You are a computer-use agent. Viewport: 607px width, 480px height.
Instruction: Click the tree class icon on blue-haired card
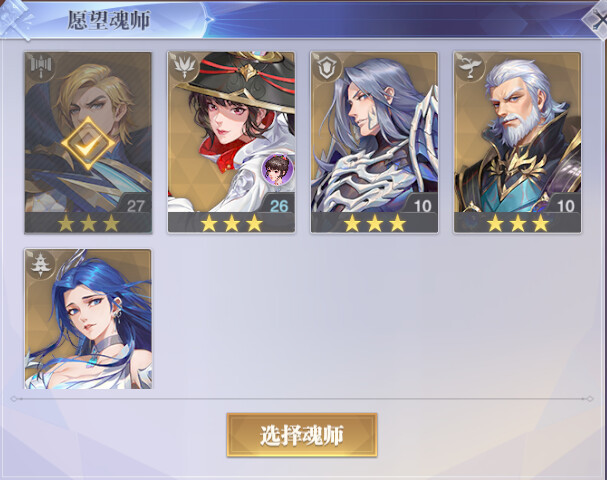(41, 264)
